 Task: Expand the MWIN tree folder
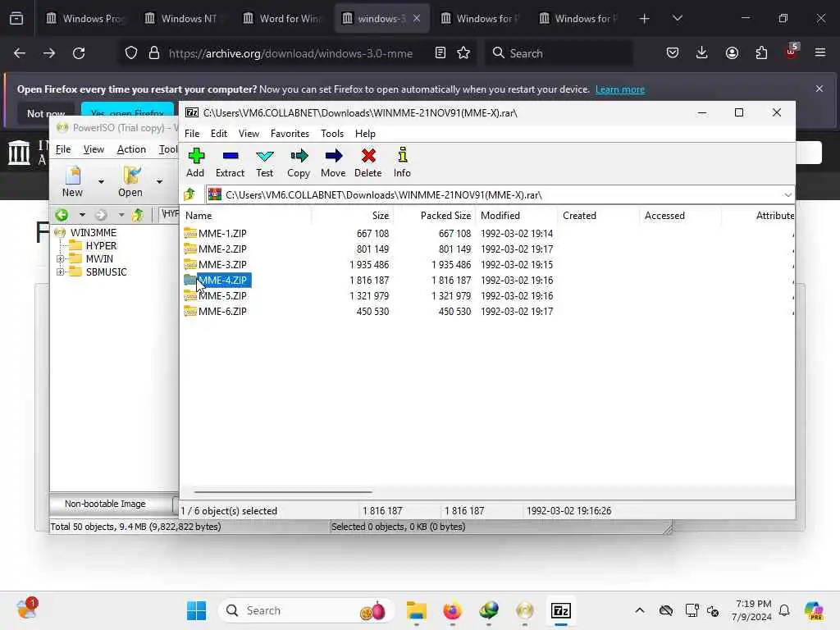pos(60,258)
